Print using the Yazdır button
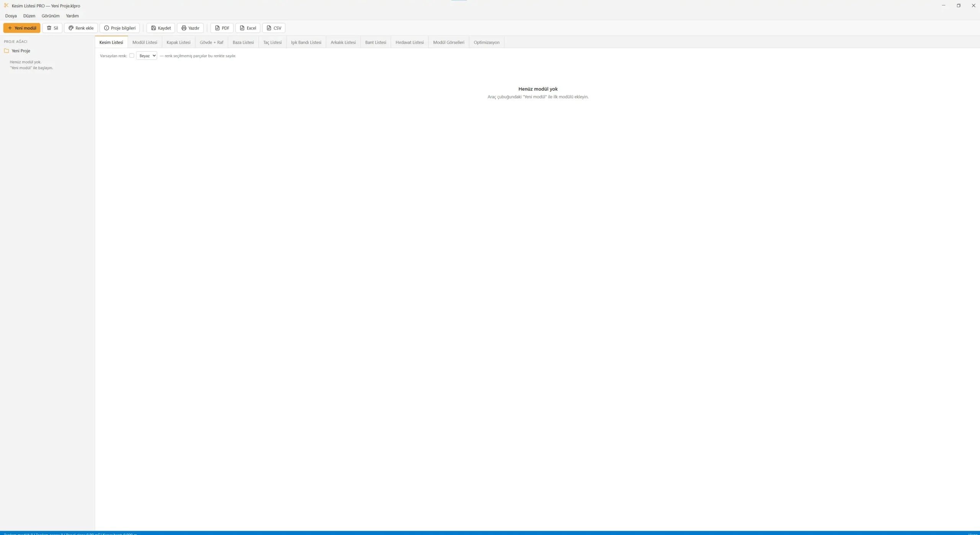 click(190, 28)
